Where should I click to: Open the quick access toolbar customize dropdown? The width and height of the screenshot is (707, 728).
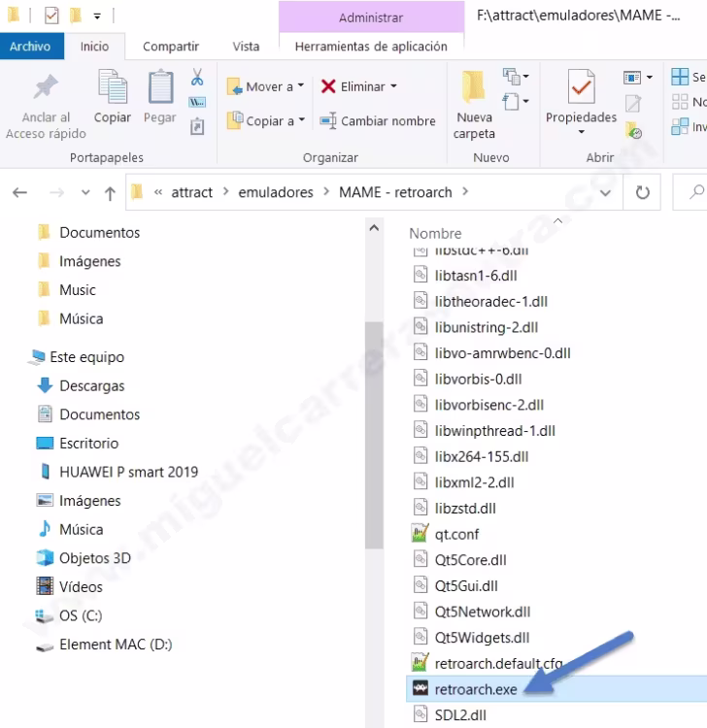[97, 17]
